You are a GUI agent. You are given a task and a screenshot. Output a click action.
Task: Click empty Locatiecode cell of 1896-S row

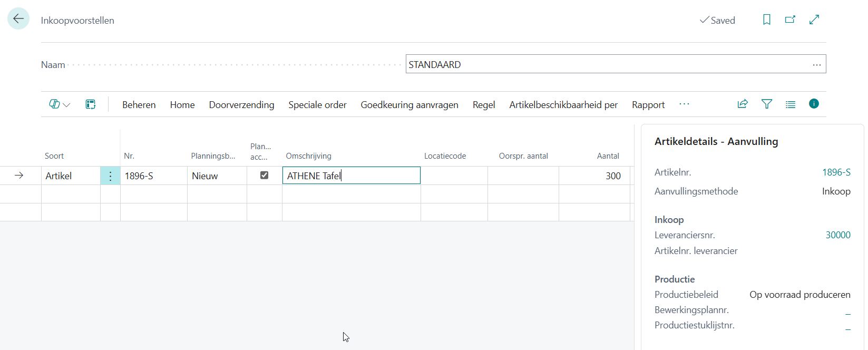pyautogui.click(x=454, y=176)
